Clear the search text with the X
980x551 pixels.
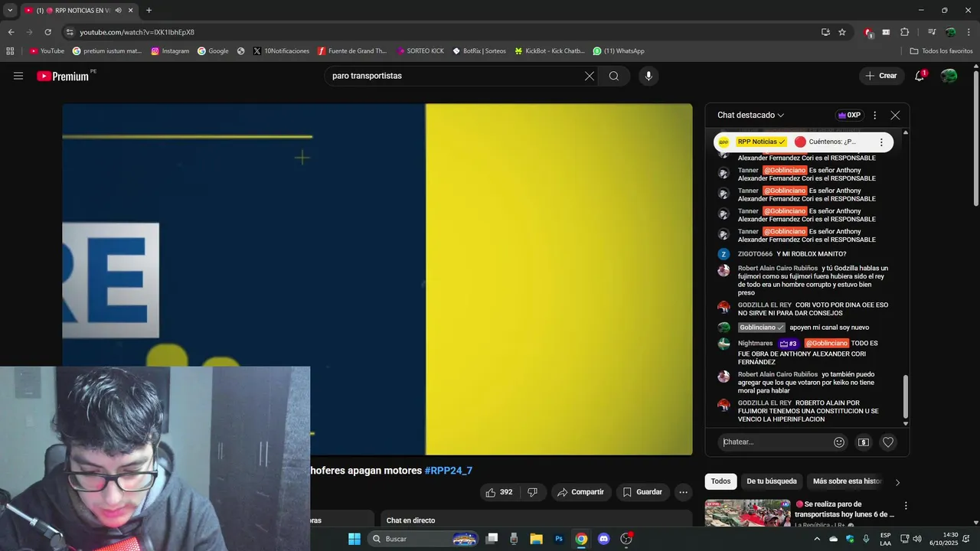[x=590, y=76]
